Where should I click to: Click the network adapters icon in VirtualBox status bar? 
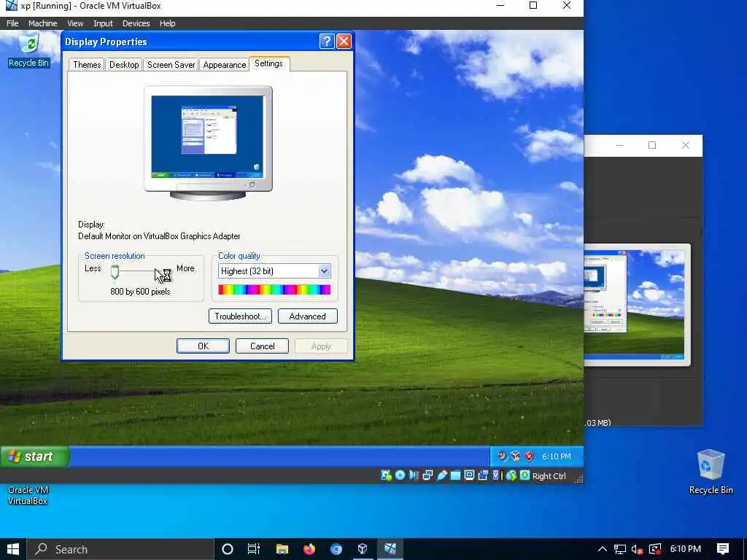click(x=427, y=475)
